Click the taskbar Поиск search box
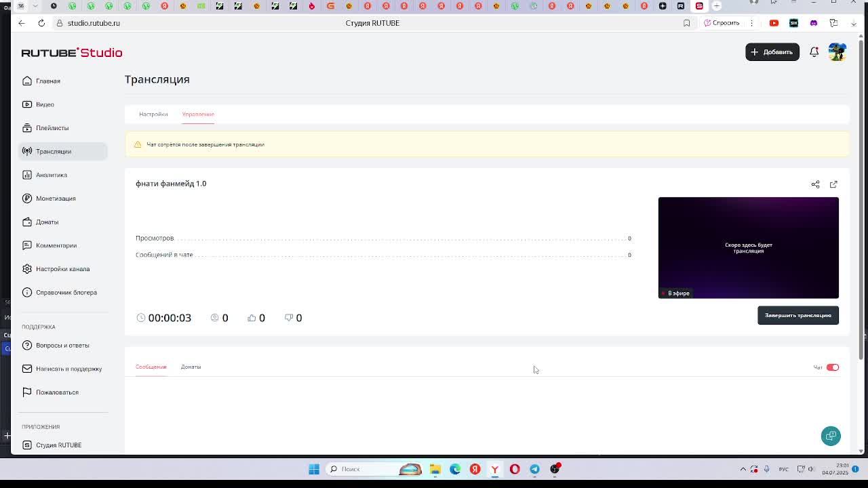 click(x=374, y=469)
